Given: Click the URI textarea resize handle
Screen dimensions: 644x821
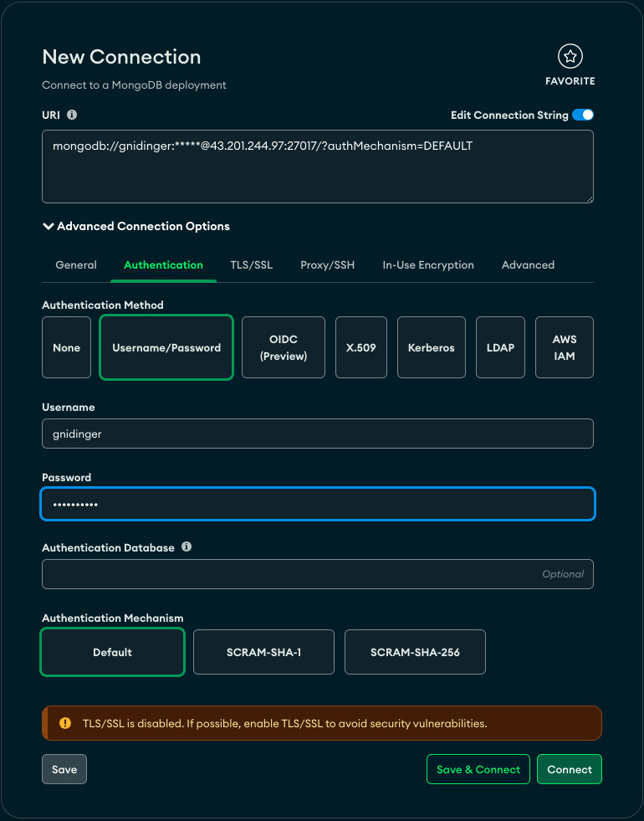Looking at the screenshot, I should pyautogui.click(x=590, y=199).
